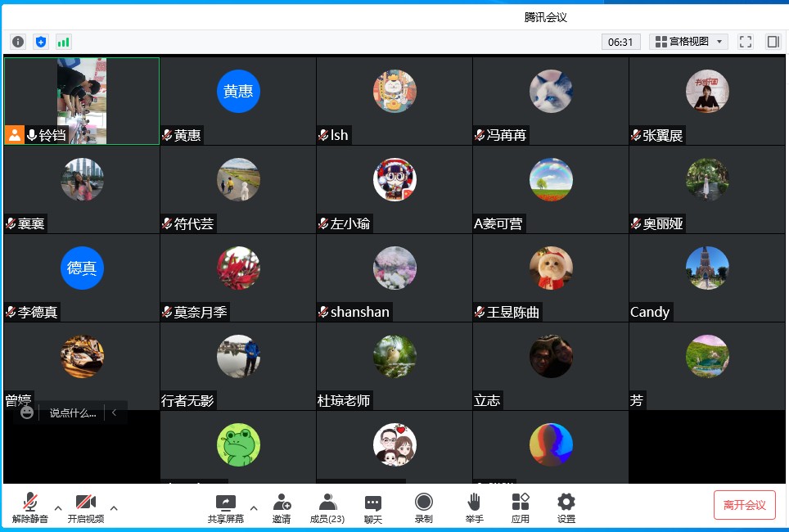Expand video options arrow beside 开启视频

tap(114, 508)
